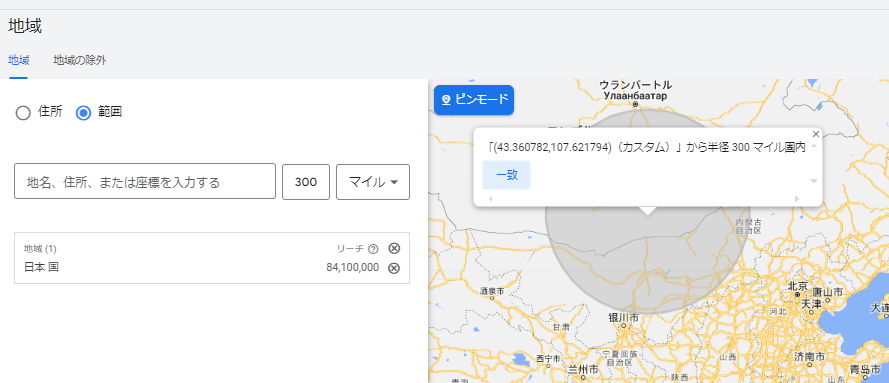
Task: Enable ピンモード on the map
Action: click(474, 100)
